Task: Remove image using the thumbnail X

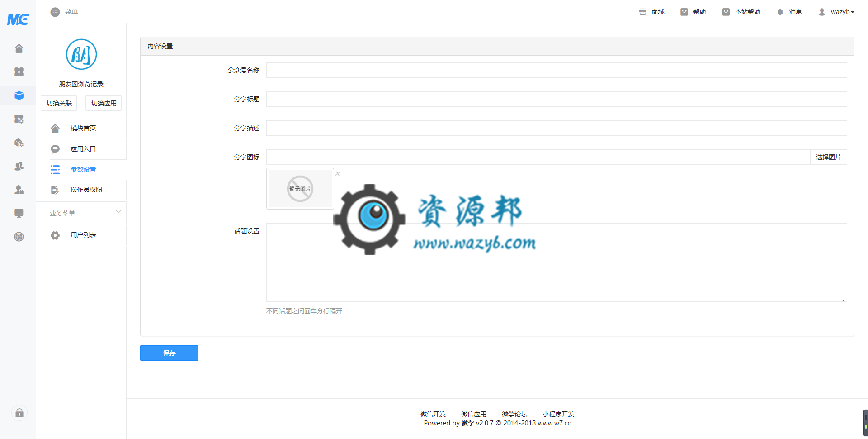Action: point(338,173)
